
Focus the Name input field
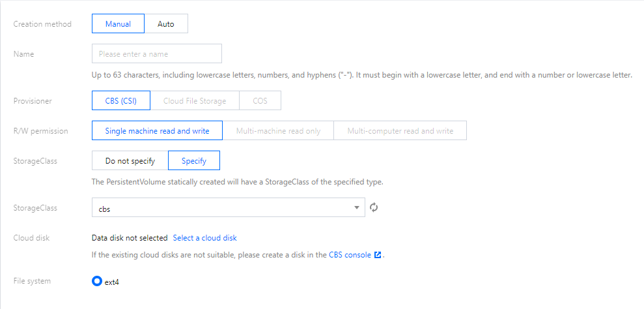[157, 54]
